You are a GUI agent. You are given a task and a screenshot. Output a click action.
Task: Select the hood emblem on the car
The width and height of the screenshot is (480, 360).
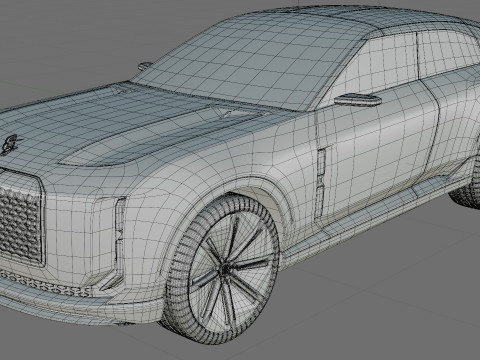pos(11,144)
